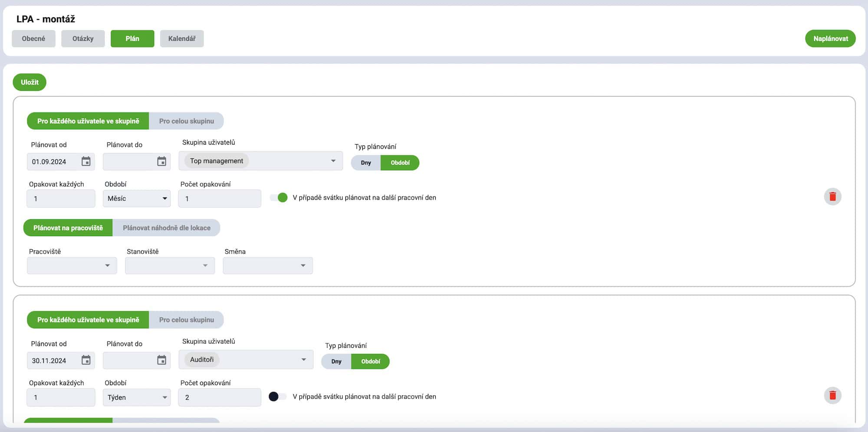Expand the Top management user group dropdown
868x432 pixels.
pos(333,161)
